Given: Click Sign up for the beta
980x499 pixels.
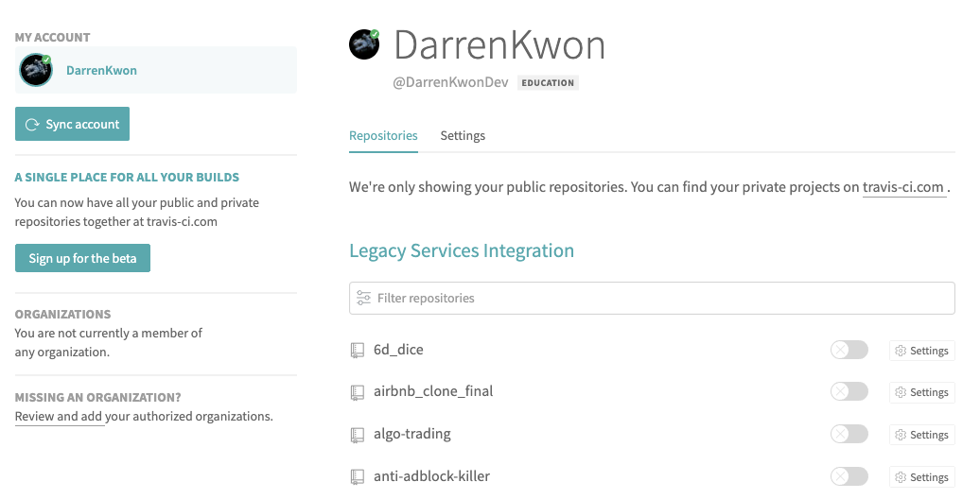Looking at the screenshot, I should 82,258.
